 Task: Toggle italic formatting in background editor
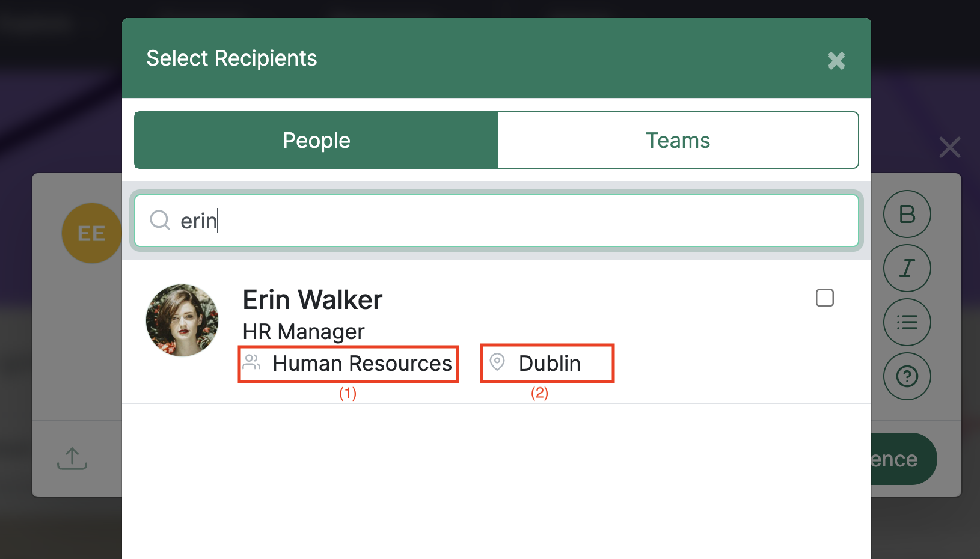(907, 268)
